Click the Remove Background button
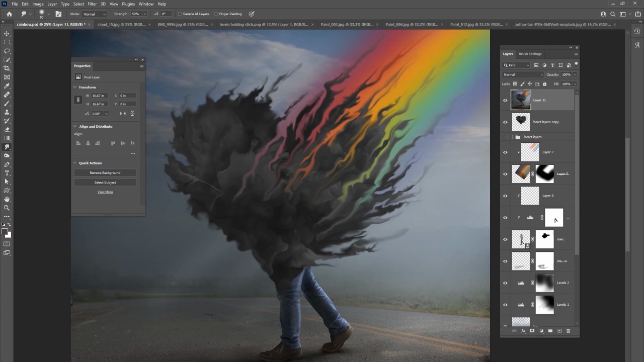This screenshot has width=644, height=362. tap(105, 173)
